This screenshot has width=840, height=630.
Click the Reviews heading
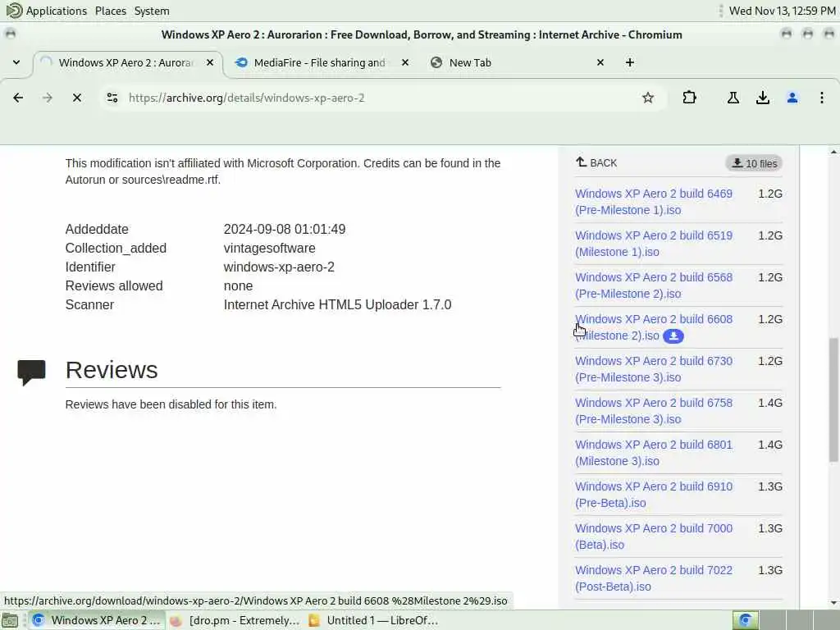click(x=112, y=370)
